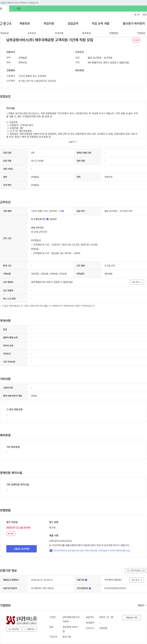Open 근무 예정지 지도 보기 dropdown

pos(137,282)
